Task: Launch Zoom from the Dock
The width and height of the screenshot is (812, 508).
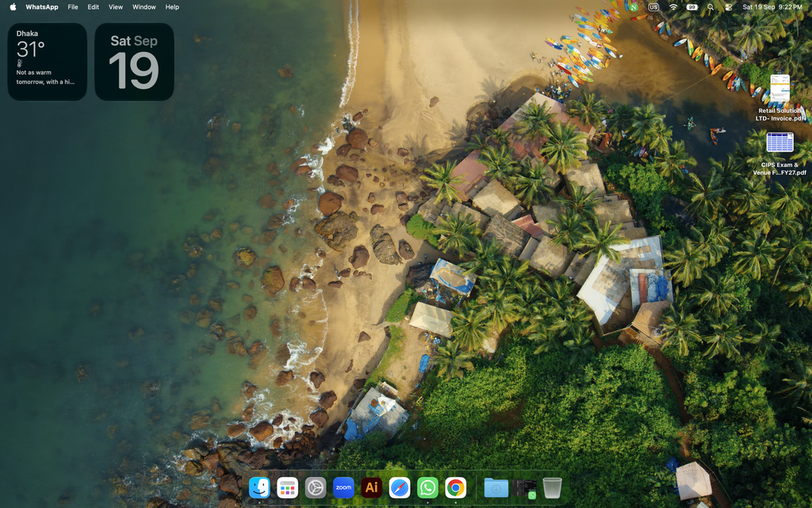Action: click(x=343, y=488)
